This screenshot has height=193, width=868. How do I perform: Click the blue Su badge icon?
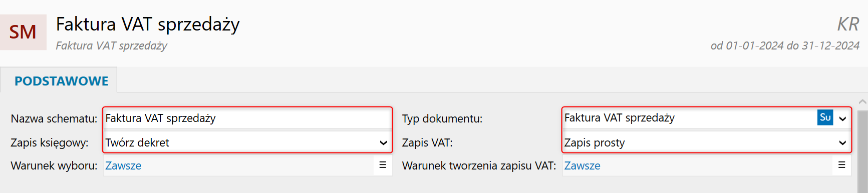pos(825,117)
